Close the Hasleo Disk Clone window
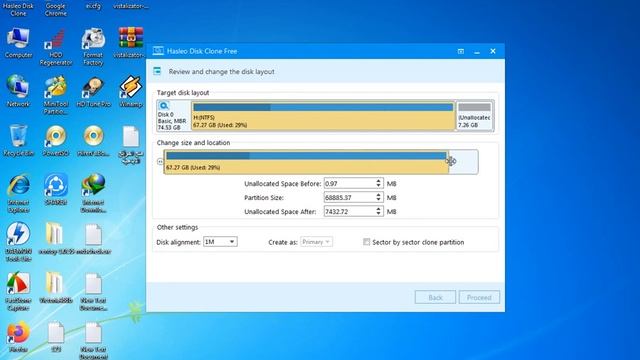The width and height of the screenshot is (640, 360). pyautogui.click(x=493, y=51)
